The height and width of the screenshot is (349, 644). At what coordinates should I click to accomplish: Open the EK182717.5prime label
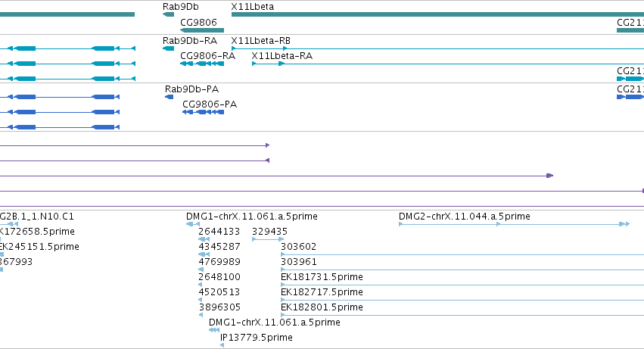tap(322, 292)
